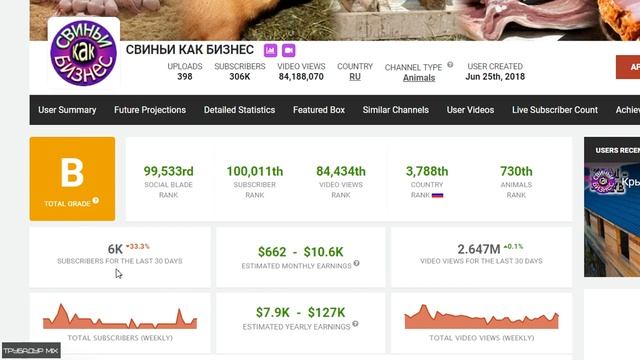Open the Detailed Statistics tab
Viewport: 640px width, 360px height.
pos(239,110)
